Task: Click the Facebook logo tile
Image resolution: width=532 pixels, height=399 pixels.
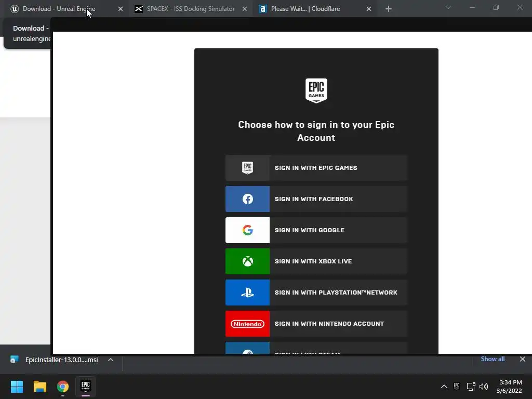Action: 248,199
